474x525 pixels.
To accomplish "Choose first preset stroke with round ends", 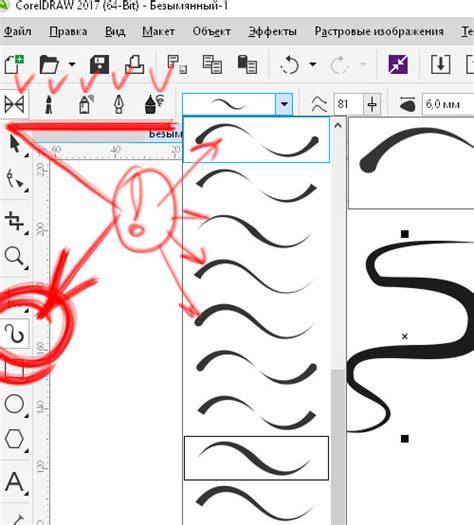I will [x=256, y=140].
